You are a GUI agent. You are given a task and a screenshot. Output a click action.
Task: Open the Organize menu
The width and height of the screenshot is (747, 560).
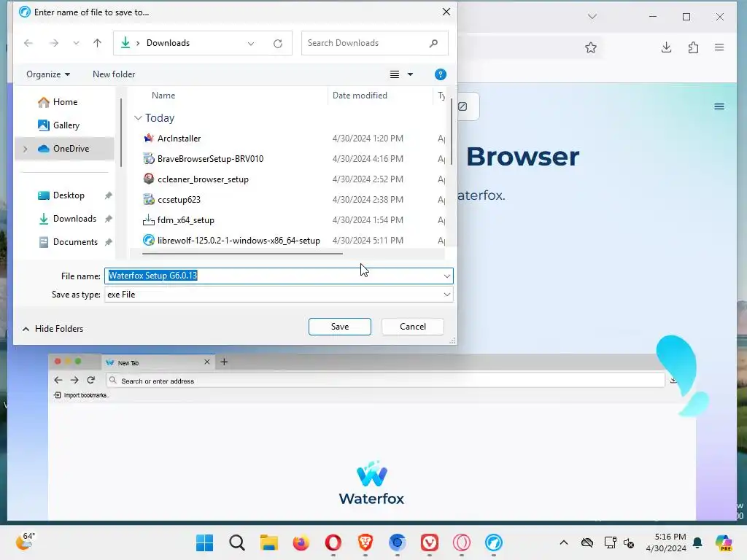click(x=48, y=74)
